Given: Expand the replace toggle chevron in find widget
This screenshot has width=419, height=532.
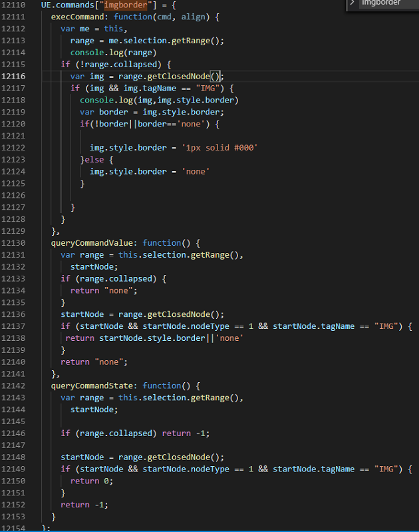Looking at the screenshot, I should pos(352,3).
